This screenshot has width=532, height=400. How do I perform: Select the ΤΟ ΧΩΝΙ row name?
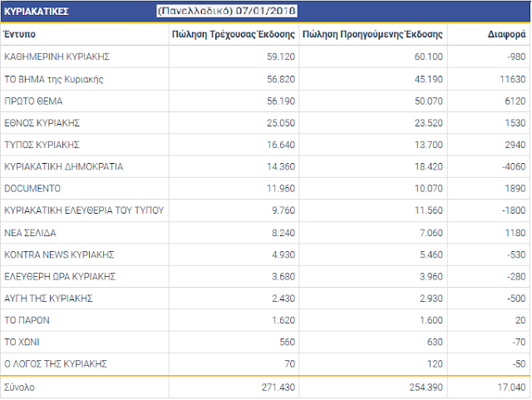[22, 342]
